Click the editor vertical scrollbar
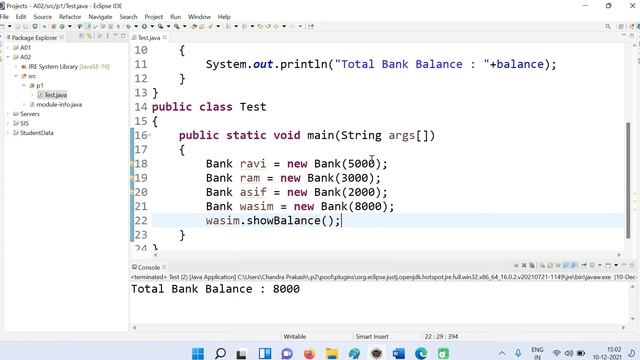Screen dimensions: 640x360 [628, 180]
